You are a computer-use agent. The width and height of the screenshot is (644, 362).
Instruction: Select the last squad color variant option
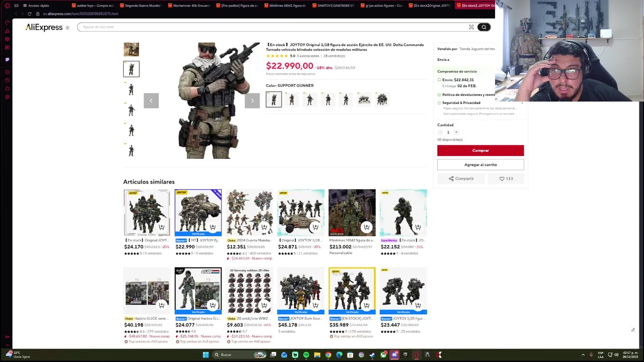coord(382,100)
